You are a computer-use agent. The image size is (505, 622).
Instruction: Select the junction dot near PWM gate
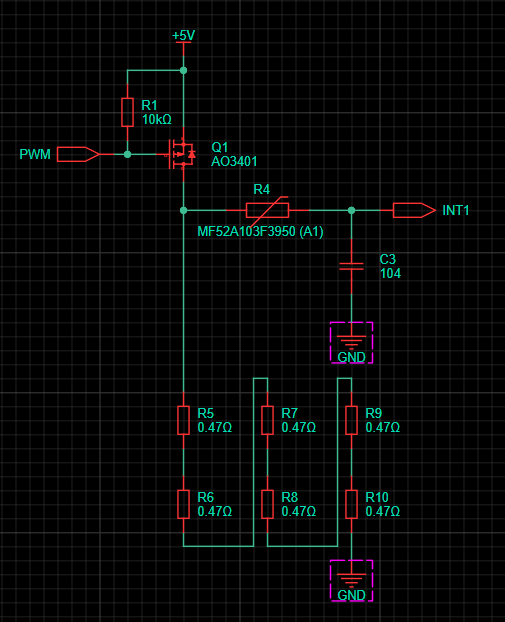click(127, 154)
